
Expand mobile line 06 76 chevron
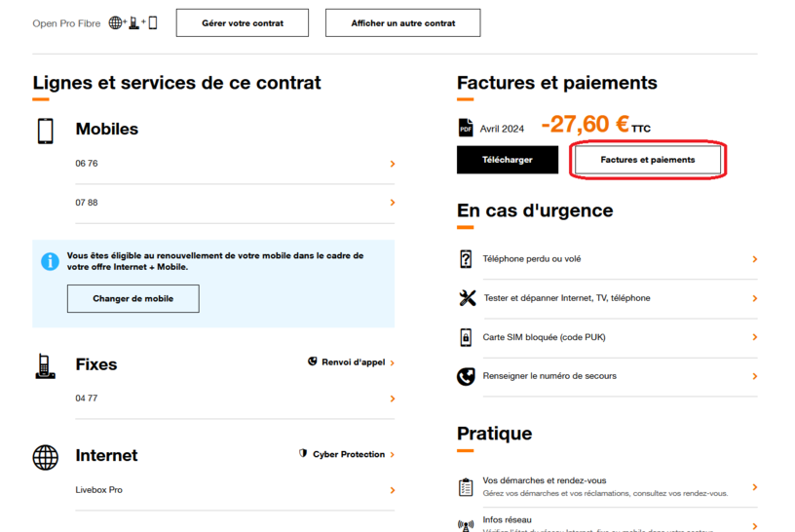click(x=393, y=164)
